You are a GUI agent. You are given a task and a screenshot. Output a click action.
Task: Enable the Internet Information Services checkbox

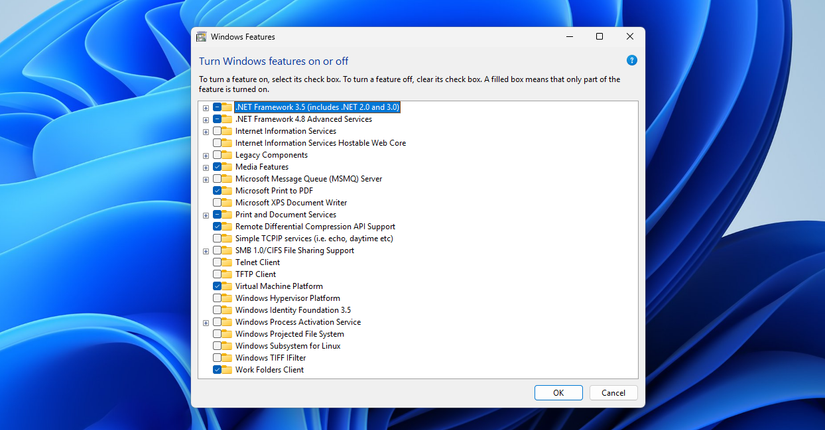point(217,131)
